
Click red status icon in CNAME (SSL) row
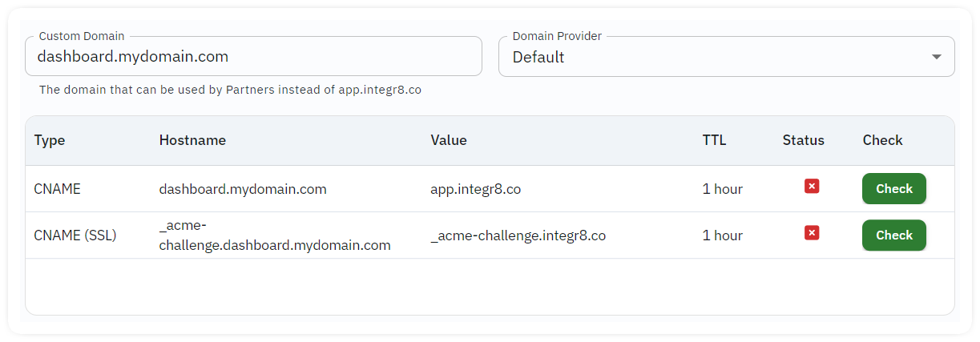812,233
